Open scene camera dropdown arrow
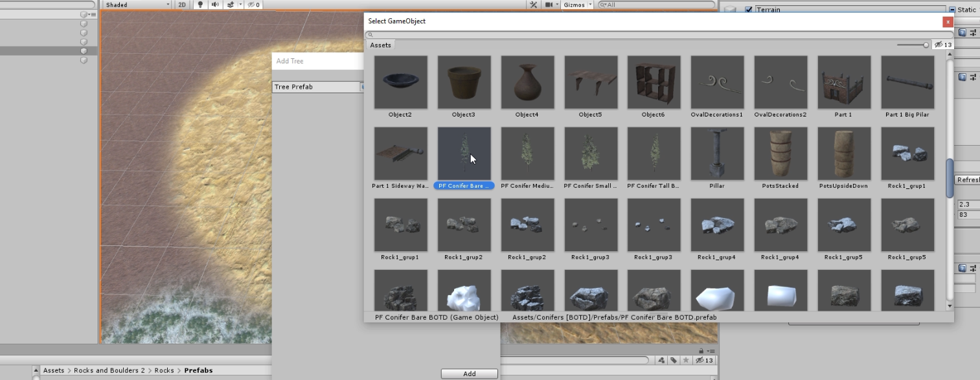The width and height of the screenshot is (980, 380). (x=557, y=5)
